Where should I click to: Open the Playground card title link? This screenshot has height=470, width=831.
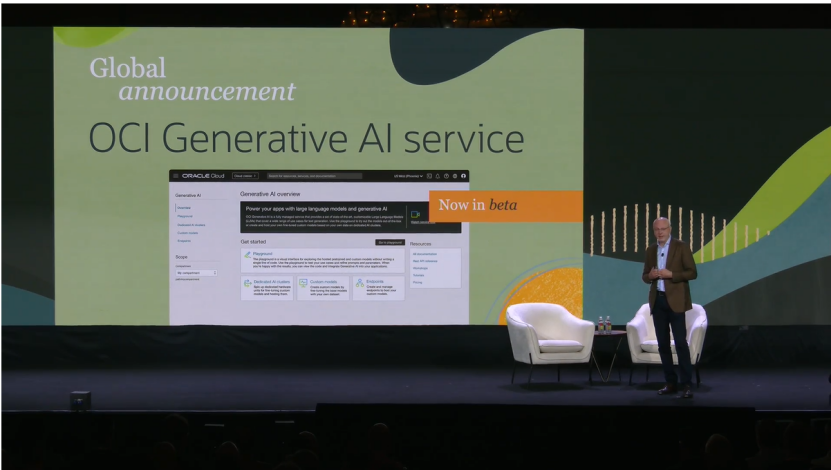262,254
